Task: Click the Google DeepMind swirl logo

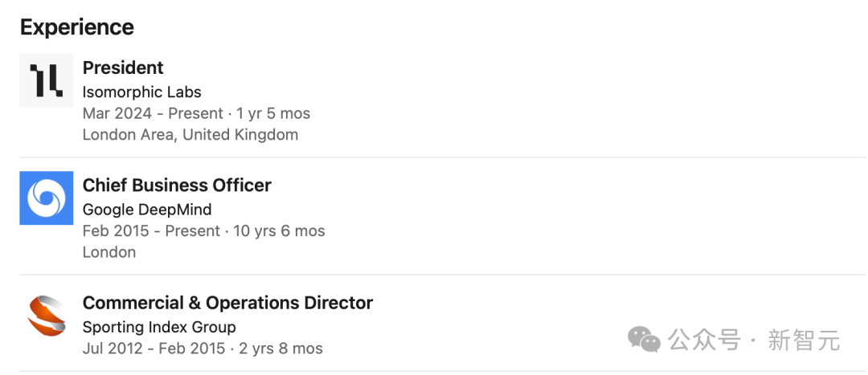Action: pos(47,198)
